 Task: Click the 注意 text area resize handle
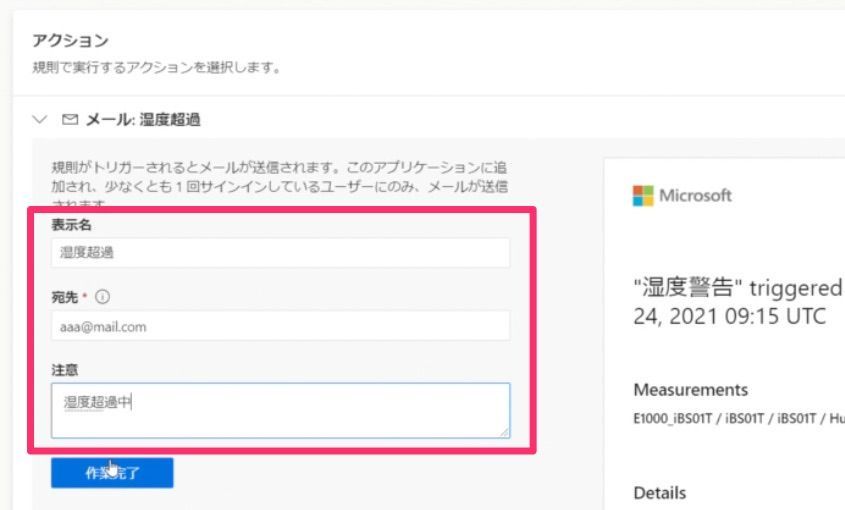pos(504,432)
